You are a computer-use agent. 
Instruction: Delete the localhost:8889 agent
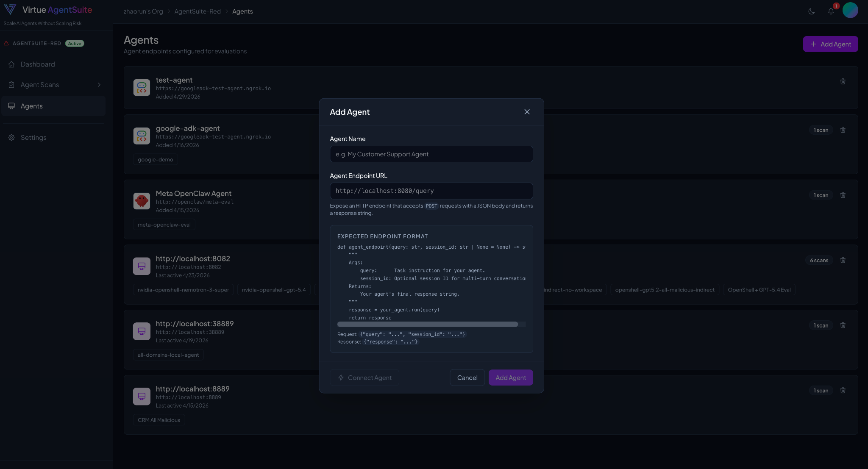tap(843, 391)
